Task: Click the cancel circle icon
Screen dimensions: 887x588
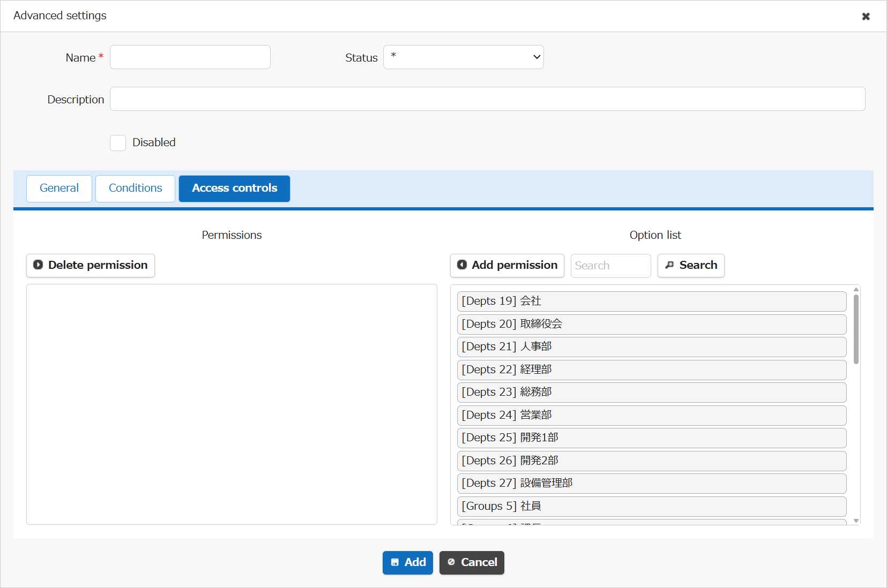Action: coord(451,562)
